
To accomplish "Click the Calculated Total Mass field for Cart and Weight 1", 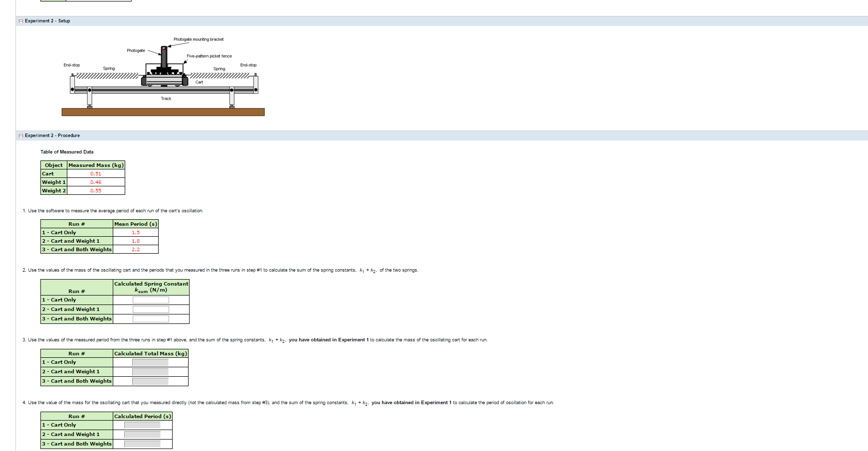I will pyautogui.click(x=150, y=372).
